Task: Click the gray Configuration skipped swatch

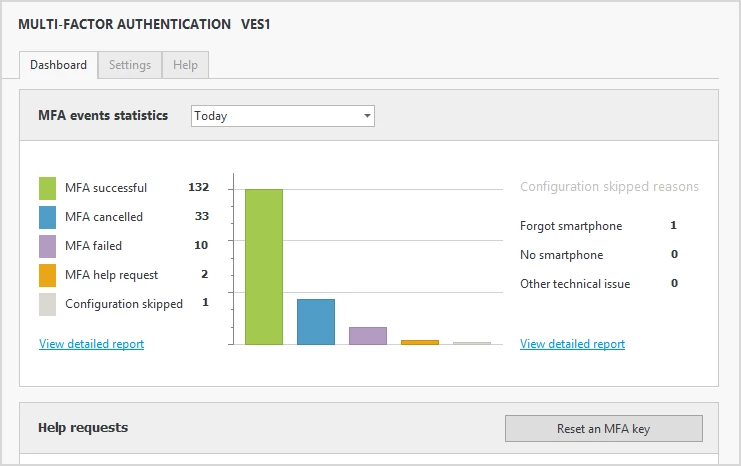Action: (47, 304)
